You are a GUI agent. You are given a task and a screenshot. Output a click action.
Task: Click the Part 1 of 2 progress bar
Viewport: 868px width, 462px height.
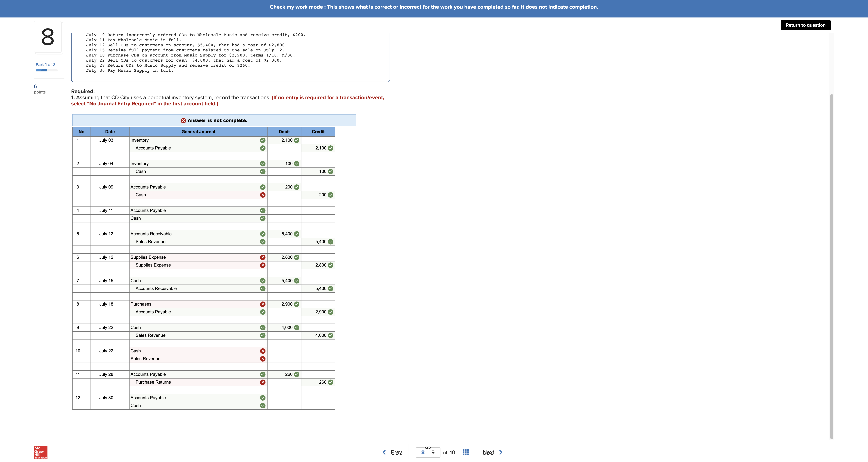46,70
